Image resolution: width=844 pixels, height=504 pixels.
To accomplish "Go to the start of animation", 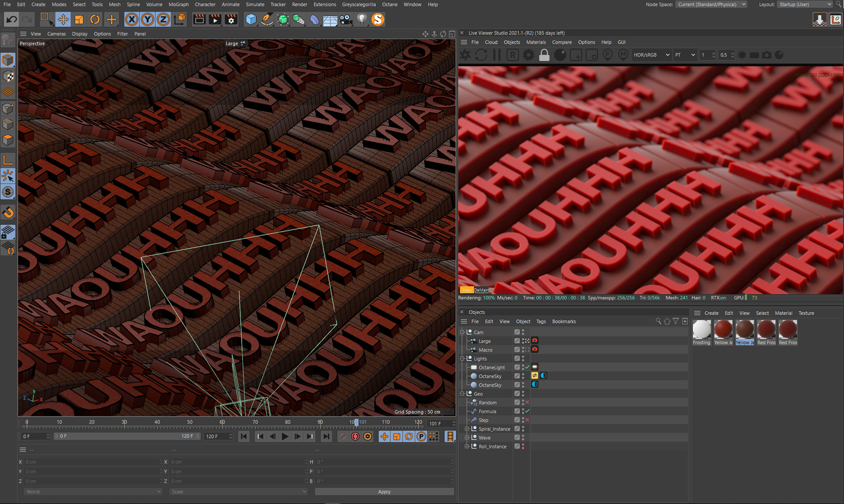I will [x=244, y=436].
